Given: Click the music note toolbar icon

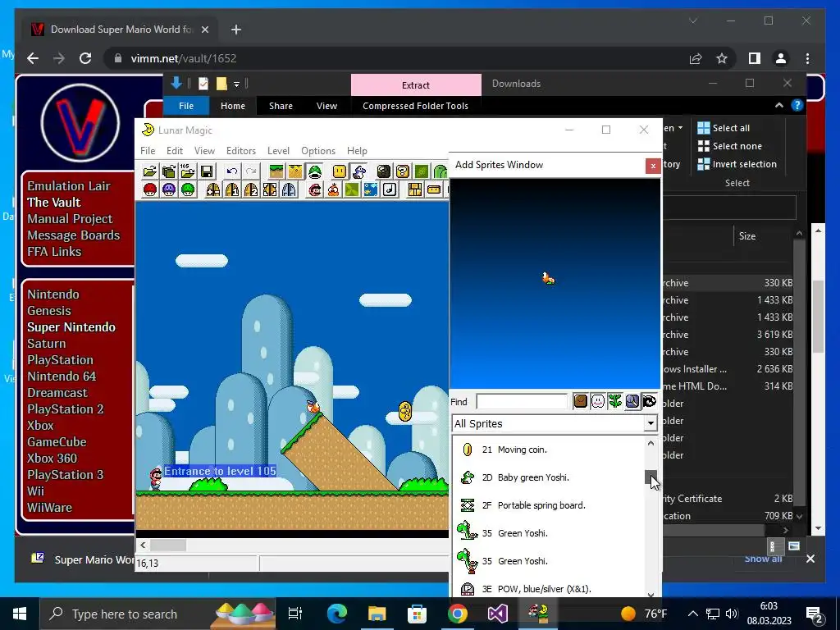Looking at the screenshot, I should 390,189.
